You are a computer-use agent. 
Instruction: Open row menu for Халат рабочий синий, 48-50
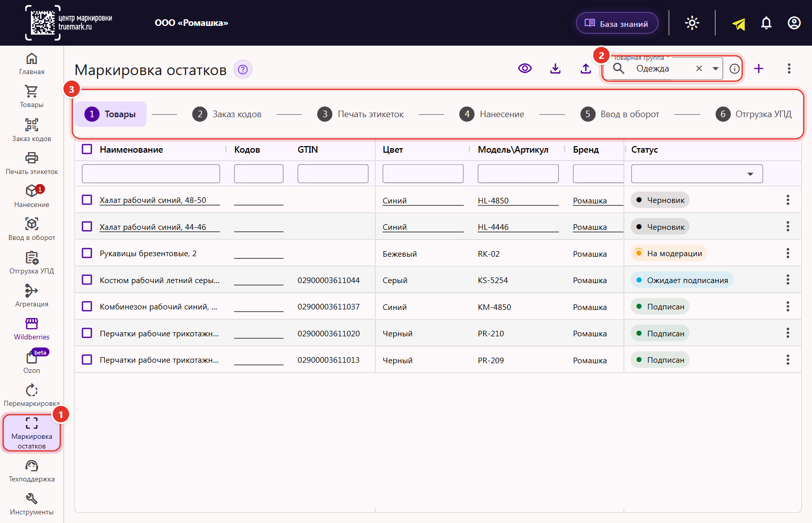tap(788, 200)
